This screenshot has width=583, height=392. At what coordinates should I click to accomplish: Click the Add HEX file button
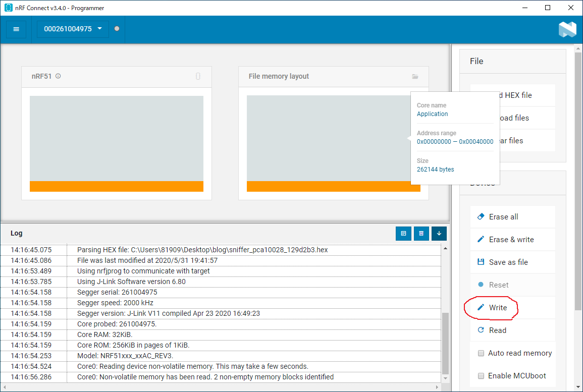pos(527,95)
